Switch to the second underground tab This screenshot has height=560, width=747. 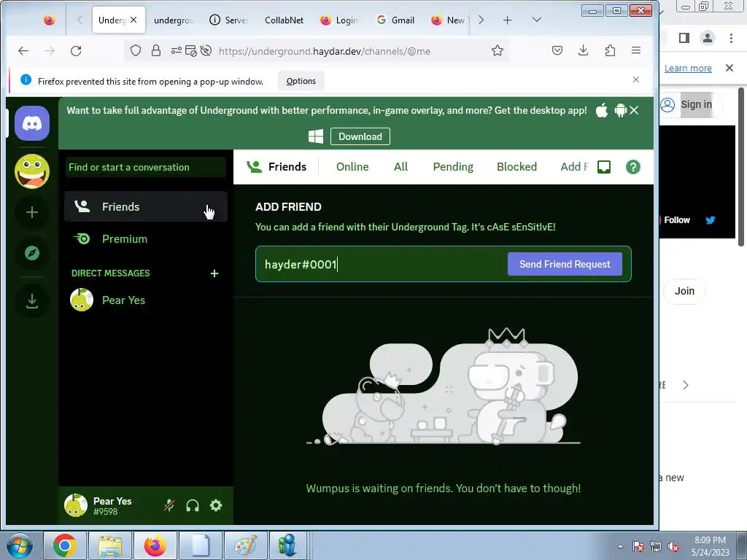174,20
